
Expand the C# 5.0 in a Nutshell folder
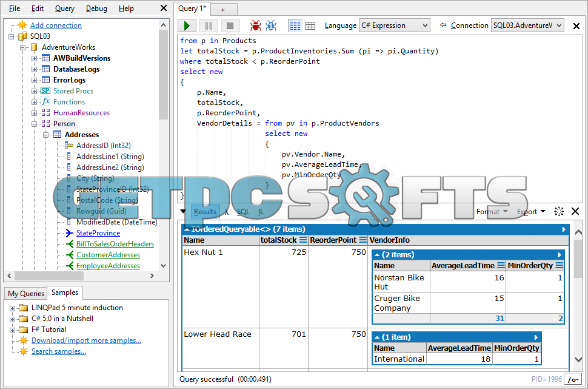(12, 319)
